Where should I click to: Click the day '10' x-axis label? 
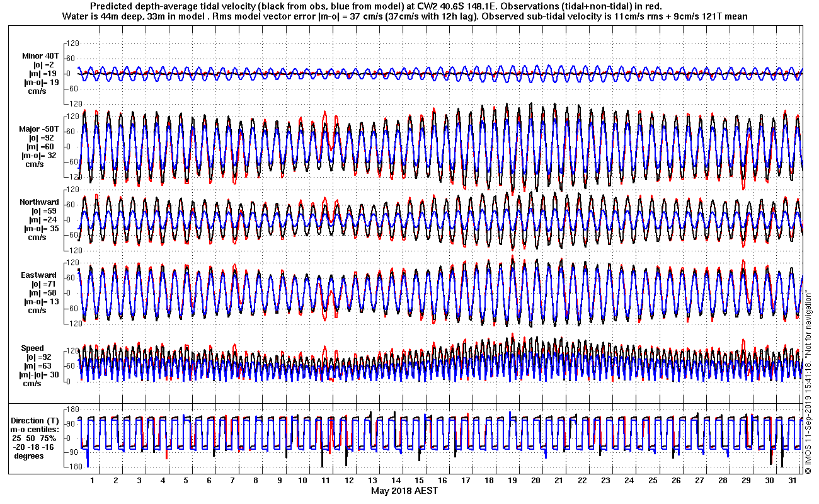click(x=302, y=481)
